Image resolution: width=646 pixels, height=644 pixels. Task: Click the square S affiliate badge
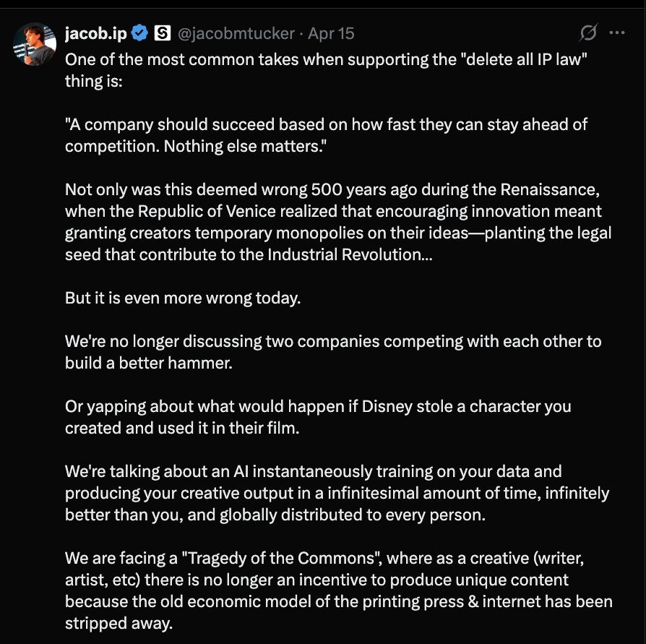[x=163, y=33]
